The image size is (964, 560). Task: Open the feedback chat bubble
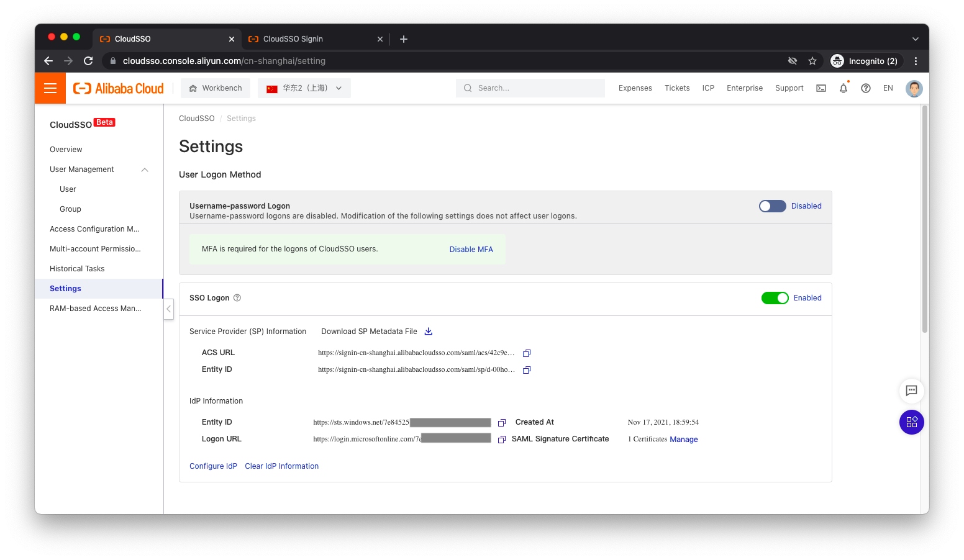point(911,391)
